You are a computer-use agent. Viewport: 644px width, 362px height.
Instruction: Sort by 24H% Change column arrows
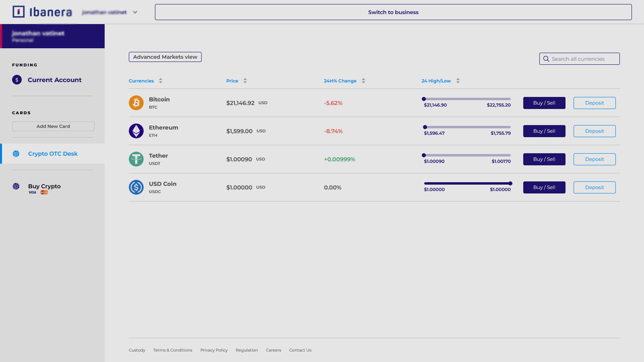[363, 81]
